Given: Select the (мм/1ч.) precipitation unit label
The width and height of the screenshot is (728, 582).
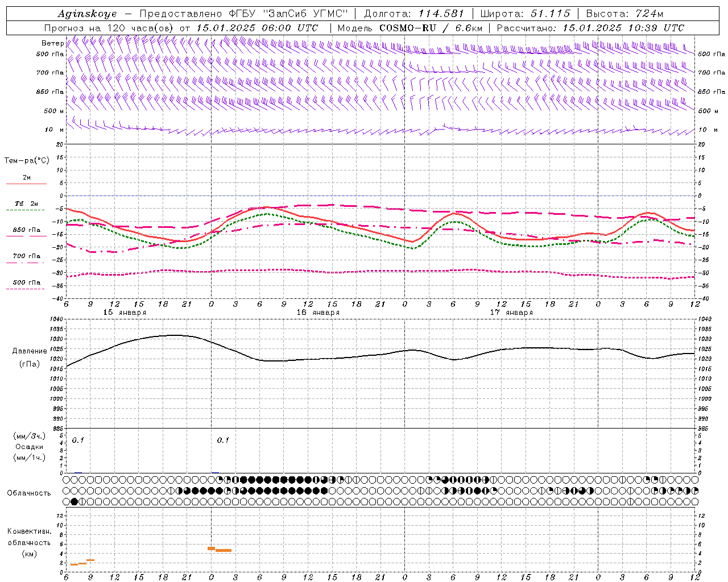Looking at the screenshot, I should (30, 458).
